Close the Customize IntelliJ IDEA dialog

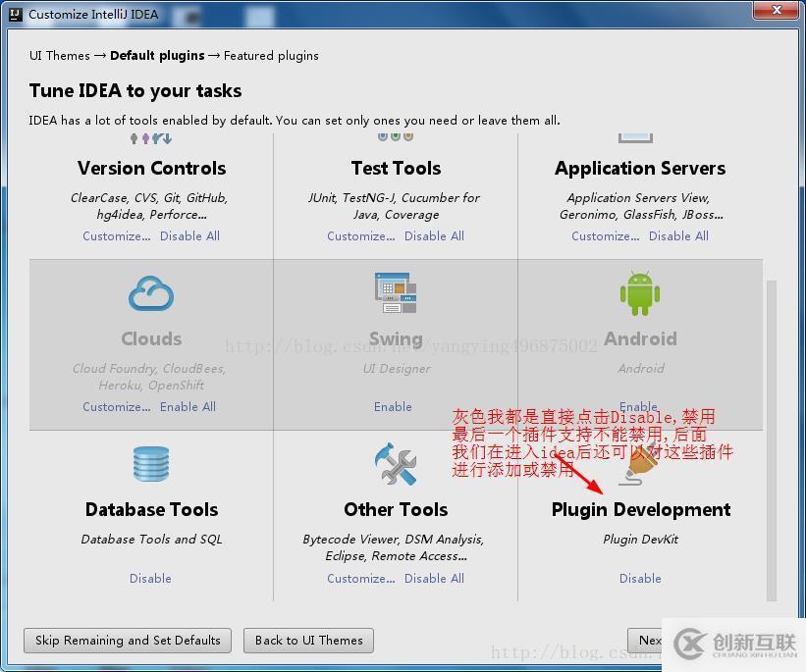click(x=777, y=10)
